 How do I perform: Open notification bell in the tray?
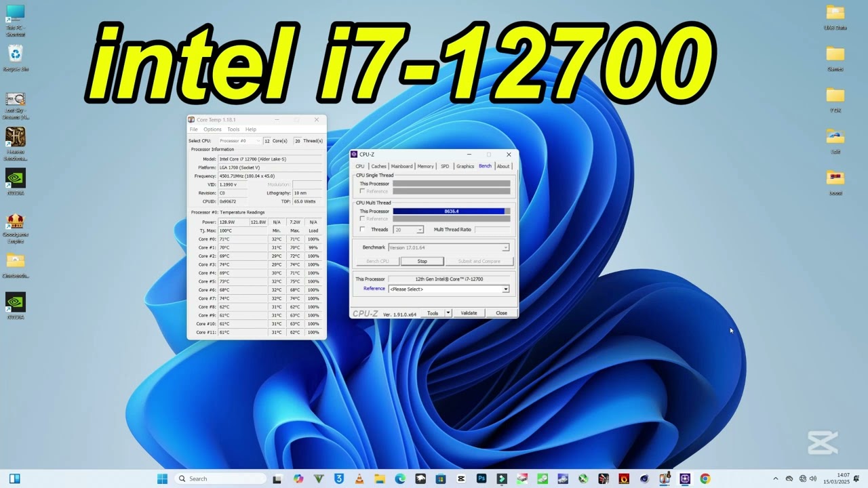(x=858, y=479)
